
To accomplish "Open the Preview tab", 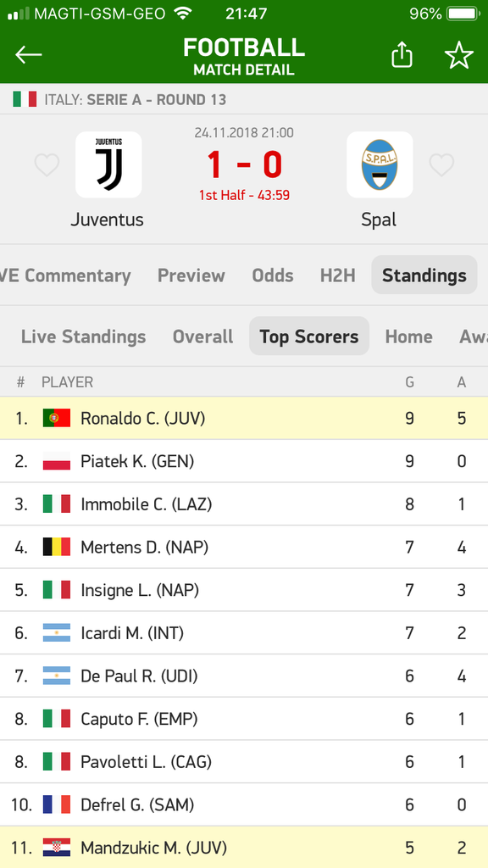I will pos(191,275).
